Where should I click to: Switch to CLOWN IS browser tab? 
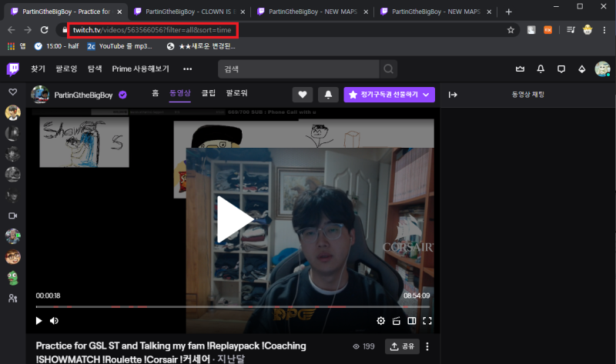coord(189,12)
